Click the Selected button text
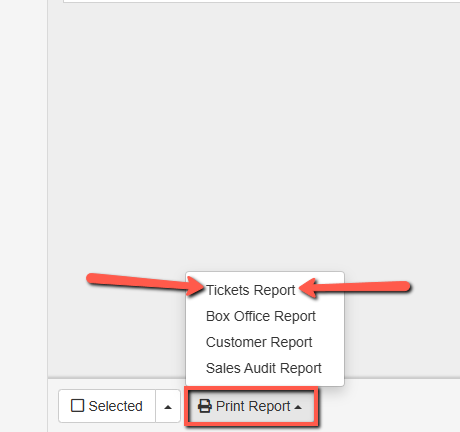This screenshot has height=432, width=460. point(115,406)
